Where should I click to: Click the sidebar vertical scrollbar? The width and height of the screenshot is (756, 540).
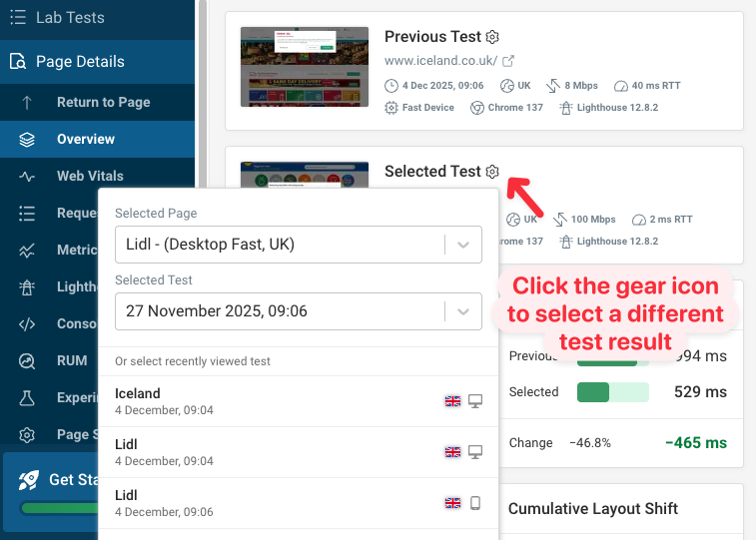click(x=203, y=94)
